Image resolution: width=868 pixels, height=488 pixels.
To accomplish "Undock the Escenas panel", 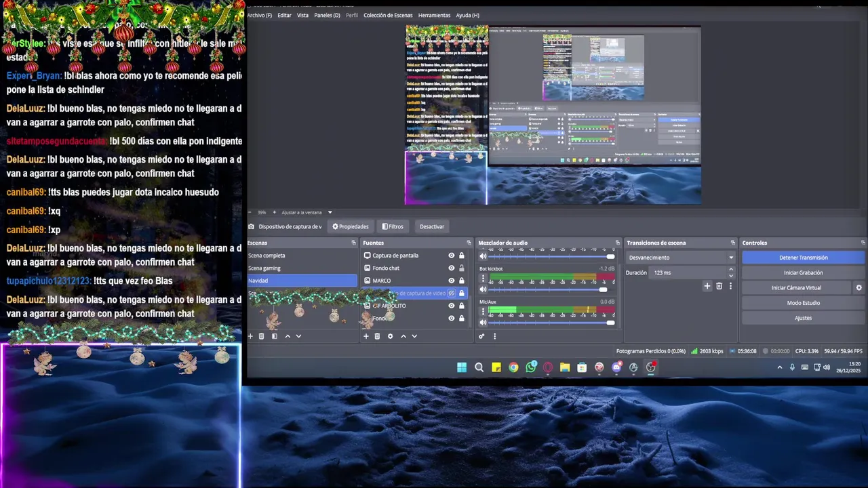I will pyautogui.click(x=353, y=243).
